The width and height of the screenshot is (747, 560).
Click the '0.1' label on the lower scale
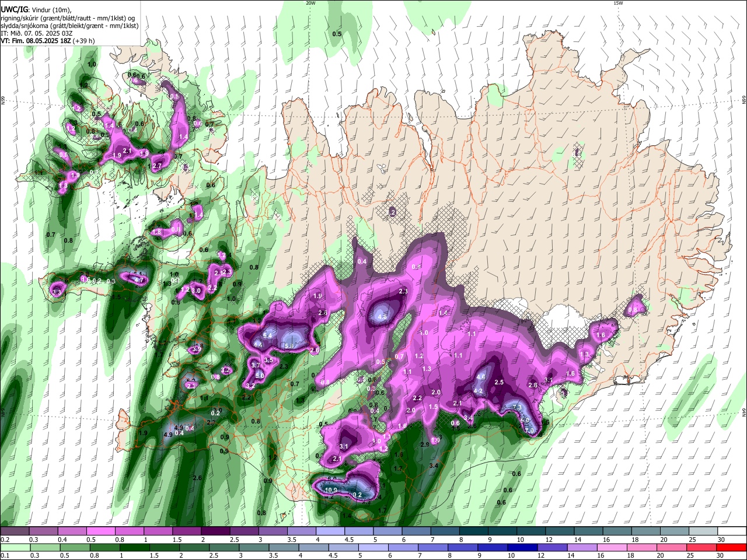(5, 555)
